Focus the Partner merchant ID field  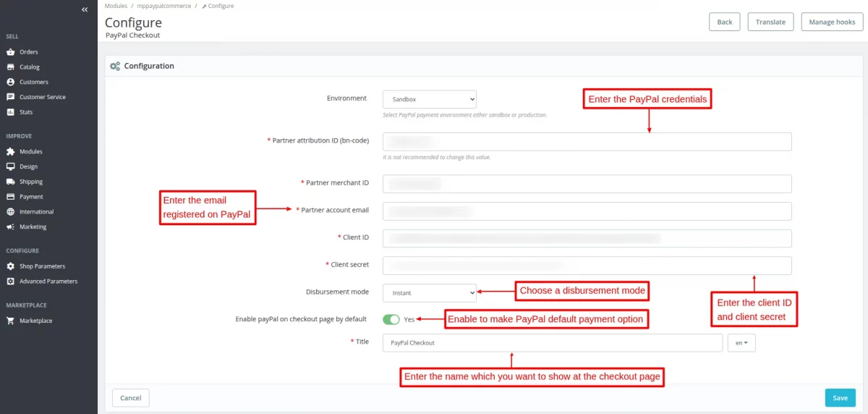pos(587,184)
